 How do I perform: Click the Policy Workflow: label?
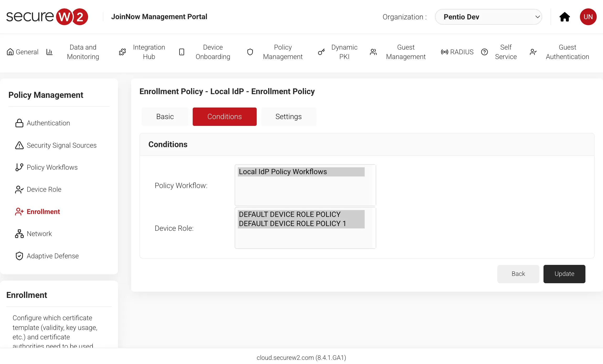(x=181, y=185)
